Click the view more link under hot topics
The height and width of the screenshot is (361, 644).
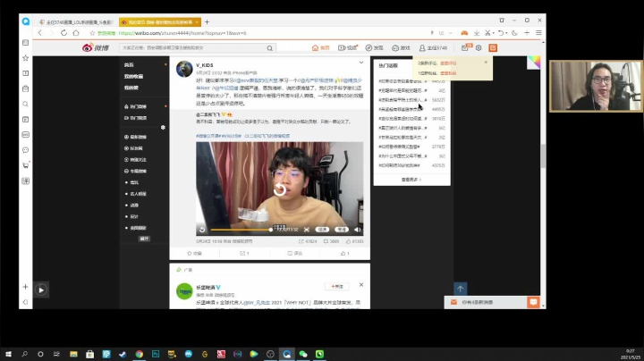pyautogui.click(x=411, y=180)
